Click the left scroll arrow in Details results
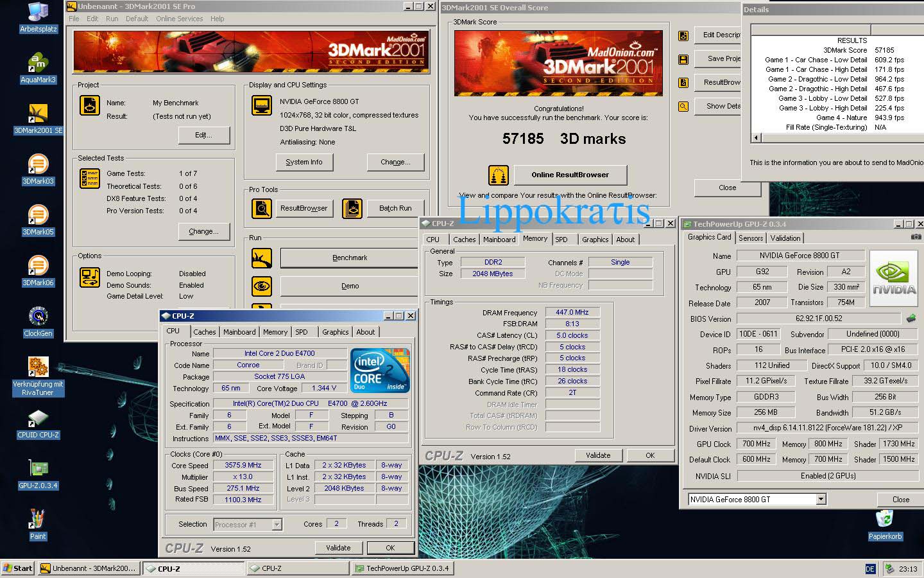924x578 pixels. pyautogui.click(x=756, y=137)
